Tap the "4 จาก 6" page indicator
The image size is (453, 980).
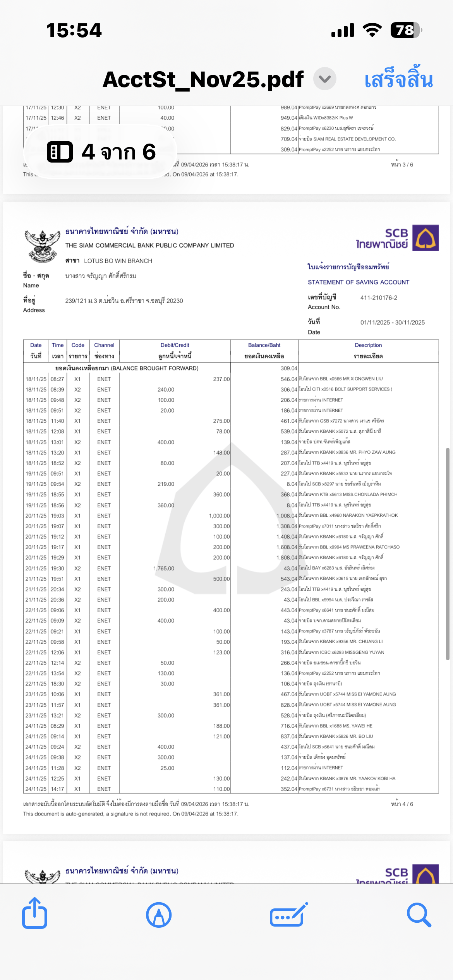[118, 151]
